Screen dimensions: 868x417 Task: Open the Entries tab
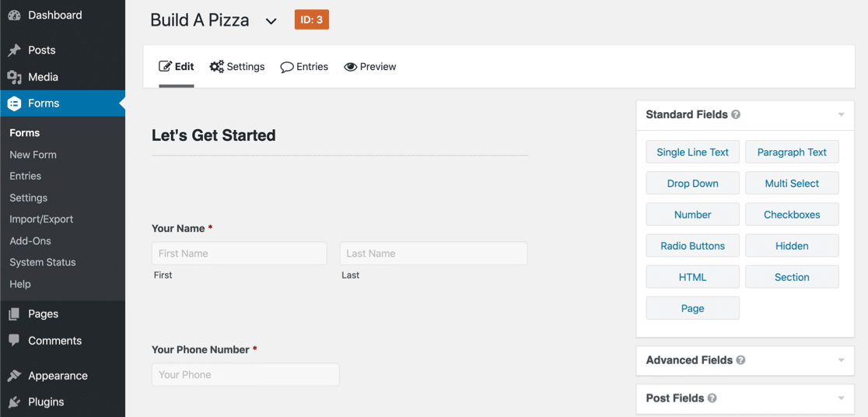[x=304, y=67]
